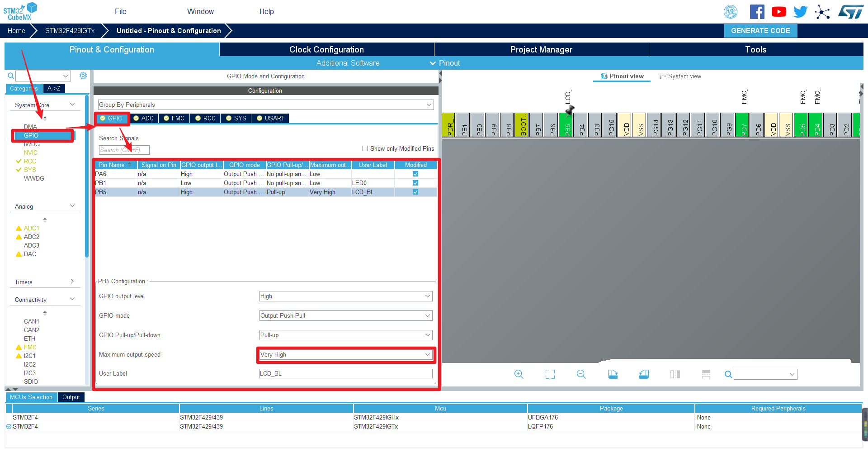Click the Search Signals input field
This screenshot has width=868, height=453.
[124, 150]
